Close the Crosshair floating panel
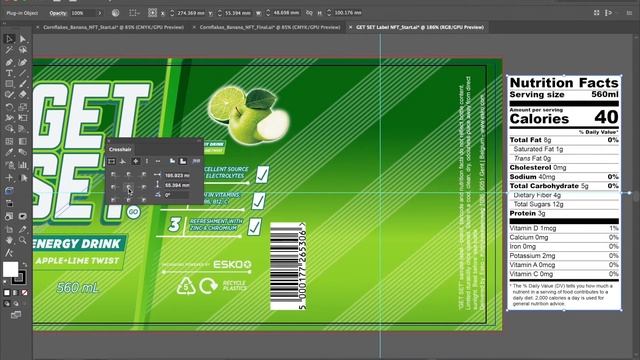Image resolution: width=640 pixels, height=360 pixels. coord(109,141)
